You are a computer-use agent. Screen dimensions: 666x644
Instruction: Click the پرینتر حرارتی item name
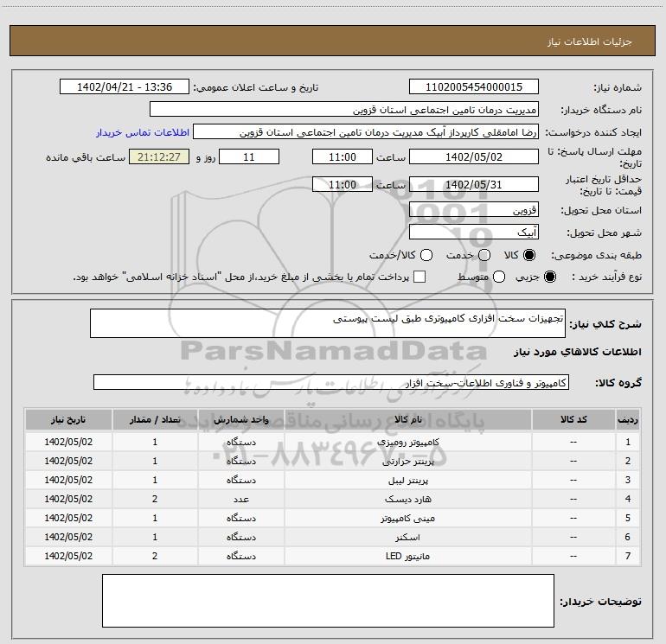click(x=407, y=461)
